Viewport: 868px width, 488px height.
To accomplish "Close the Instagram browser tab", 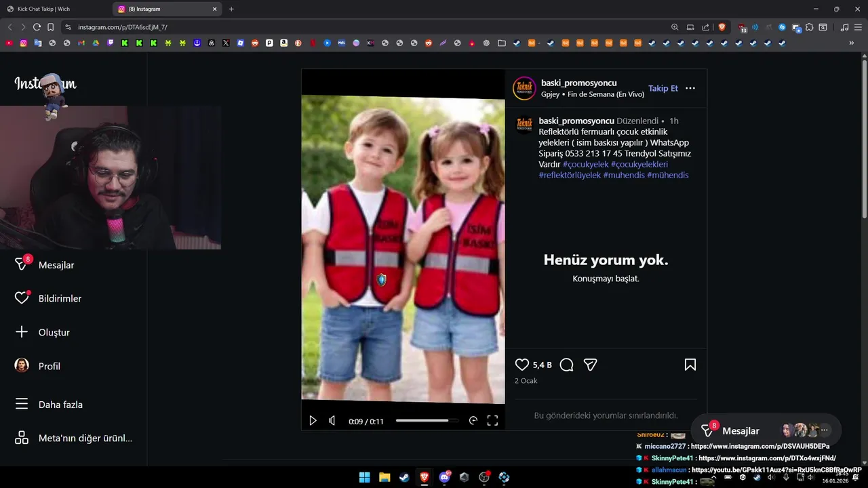I will (x=215, y=9).
